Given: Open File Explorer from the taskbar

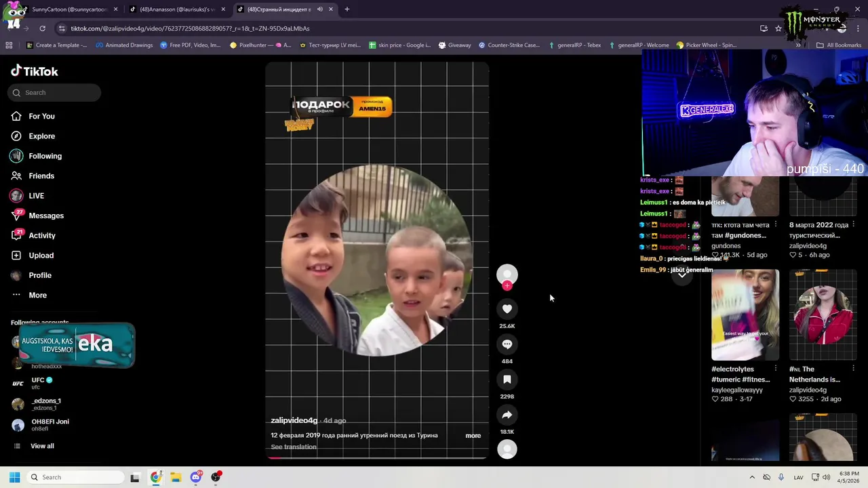Looking at the screenshot, I should [x=176, y=477].
